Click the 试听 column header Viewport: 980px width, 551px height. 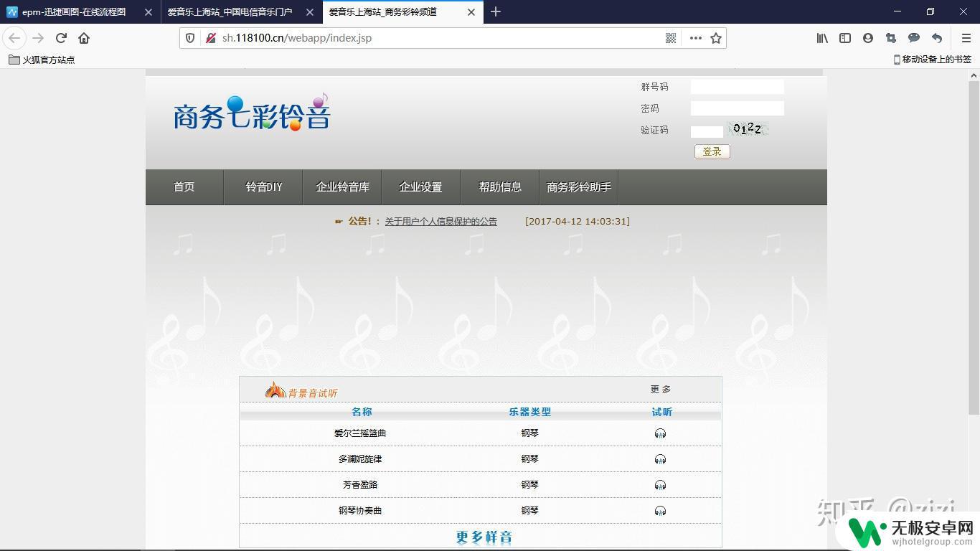click(661, 412)
